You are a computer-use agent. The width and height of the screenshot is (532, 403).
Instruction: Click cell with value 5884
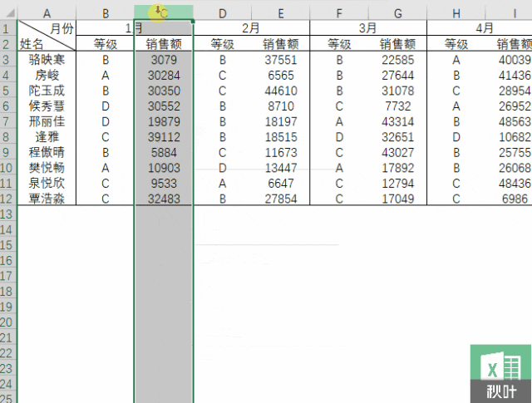pyautogui.click(x=164, y=152)
